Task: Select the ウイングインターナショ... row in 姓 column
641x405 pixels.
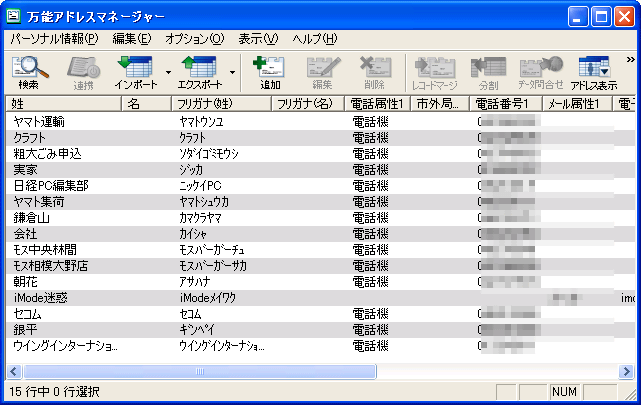Action: pos(65,346)
